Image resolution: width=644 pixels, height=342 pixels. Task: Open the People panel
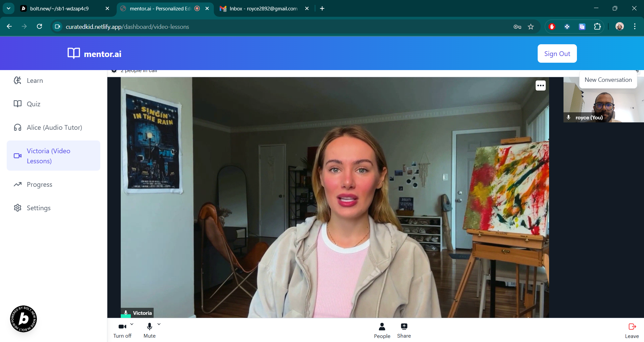point(382,331)
